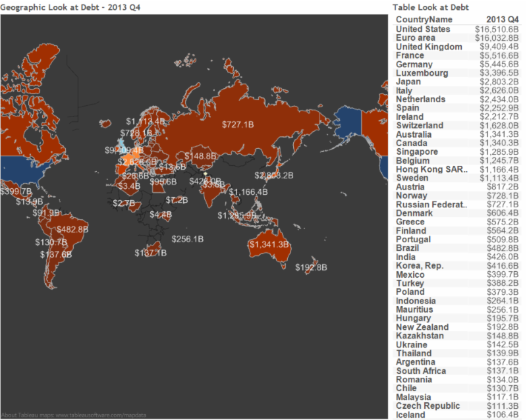Click the Finland table row
Screen dimensions: 527x420
click(457, 230)
